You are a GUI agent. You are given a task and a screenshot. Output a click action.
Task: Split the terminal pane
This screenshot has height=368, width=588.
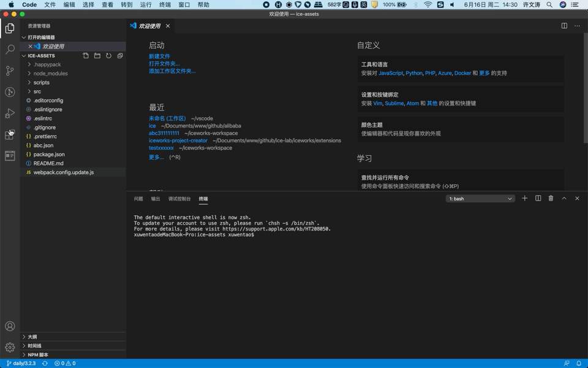point(538,198)
